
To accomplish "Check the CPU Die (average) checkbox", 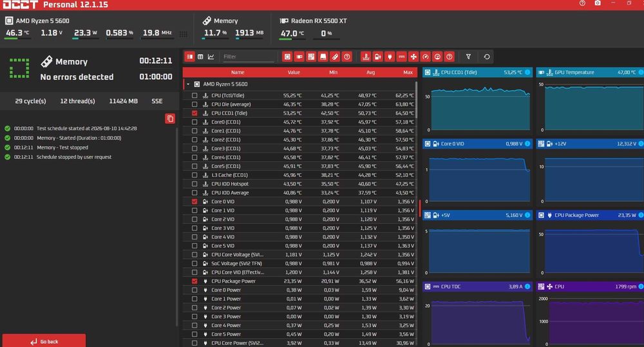I will tap(194, 104).
